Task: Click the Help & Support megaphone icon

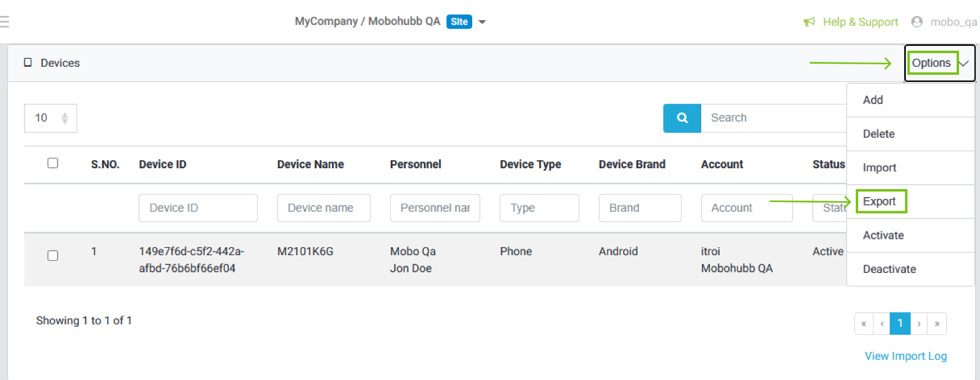Action: (809, 22)
